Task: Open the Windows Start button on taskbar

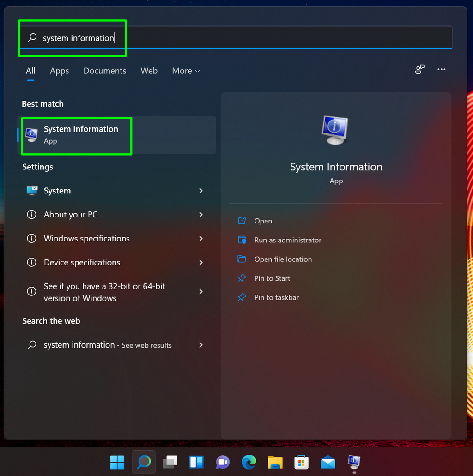Action: [117, 462]
